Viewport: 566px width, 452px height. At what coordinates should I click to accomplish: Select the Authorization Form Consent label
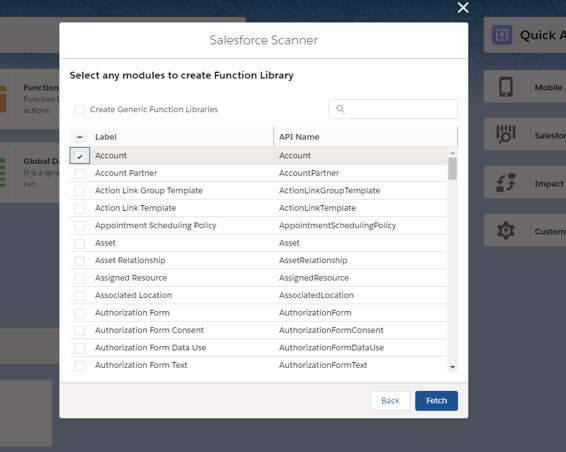149,330
